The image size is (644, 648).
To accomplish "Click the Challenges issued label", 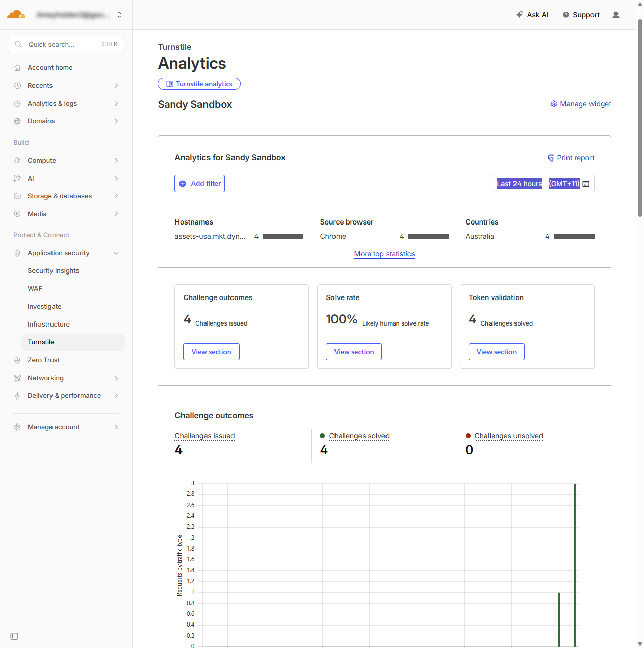I will pyautogui.click(x=204, y=436).
